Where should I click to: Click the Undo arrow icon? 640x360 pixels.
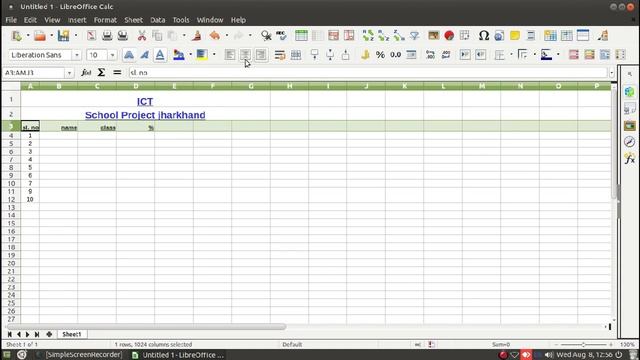click(x=215, y=36)
